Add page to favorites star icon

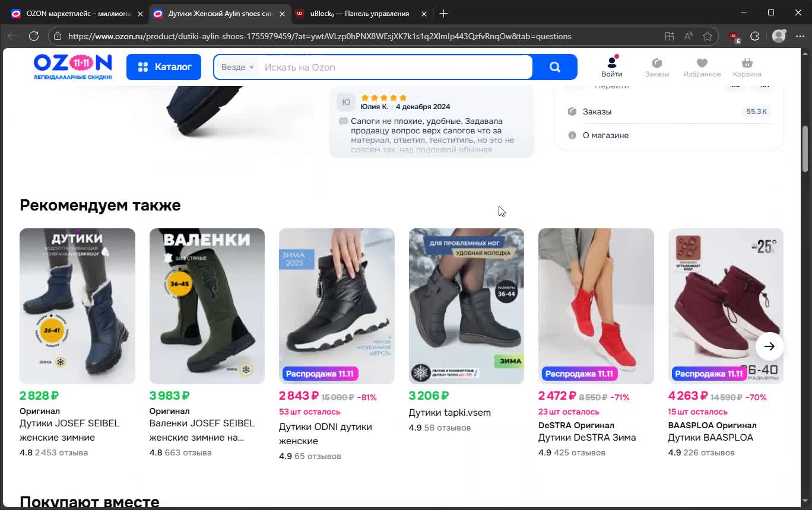pyautogui.click(x=708, y=36)
